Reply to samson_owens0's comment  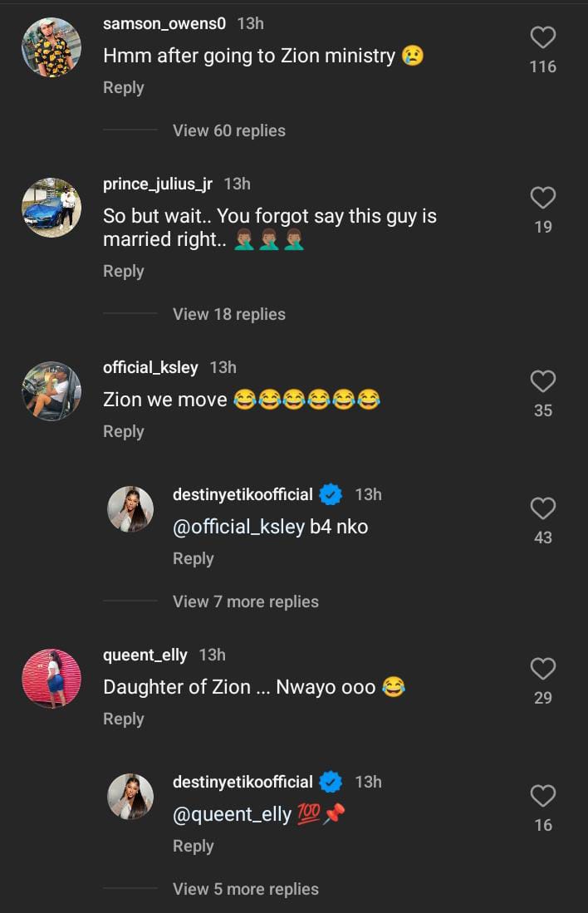pos(123,87)
